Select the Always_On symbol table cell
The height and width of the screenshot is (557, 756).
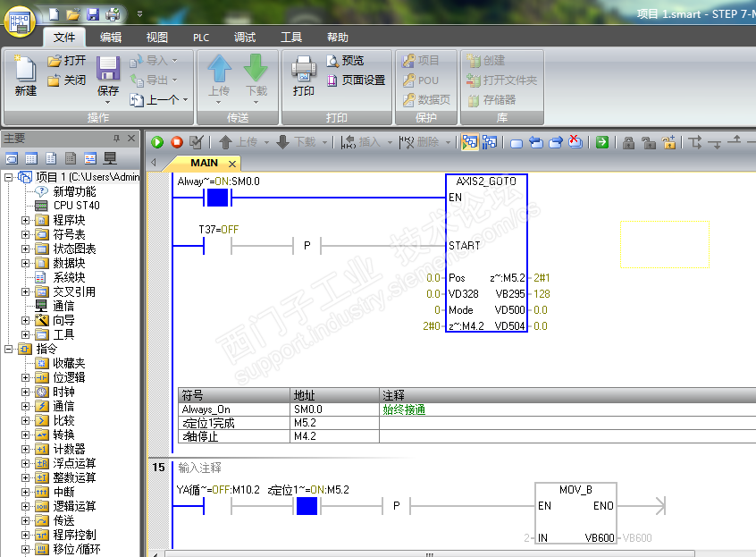(x=234, y=409)
